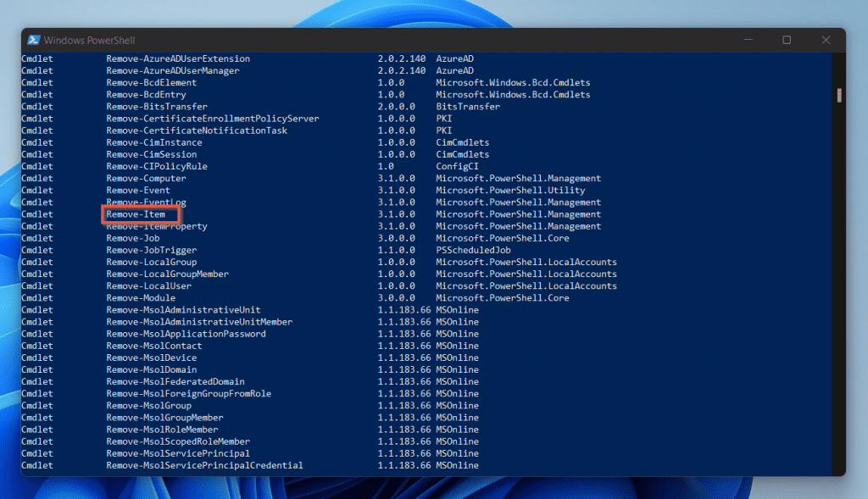Image resolution: width=868 pixels, height=499 pixels.
Task: Click Remove-CertificateNotificationTask text
Action: coord(197,130)
